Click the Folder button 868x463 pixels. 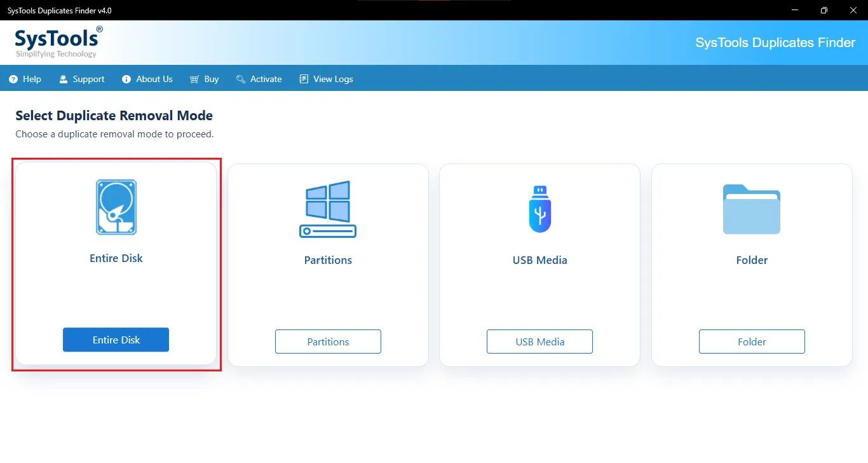coord(752,342)
